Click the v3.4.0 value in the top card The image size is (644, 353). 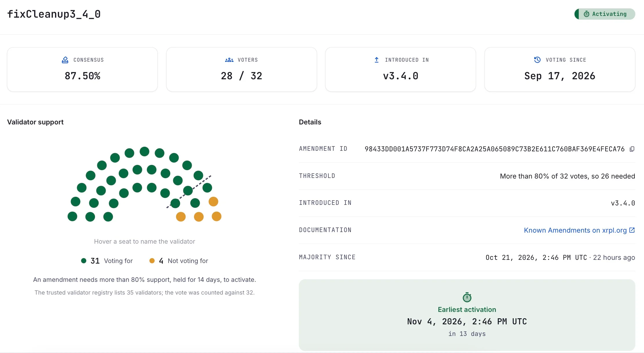[400, 76]
